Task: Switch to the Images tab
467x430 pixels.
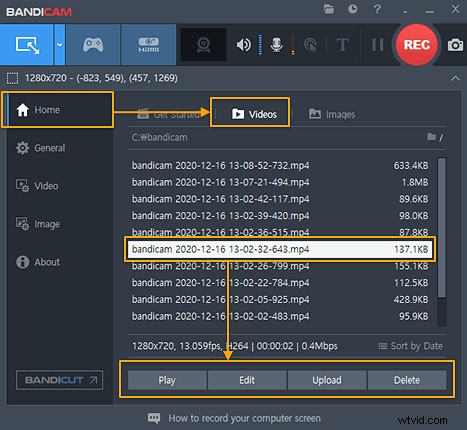Action: click(x=332, y=114)
